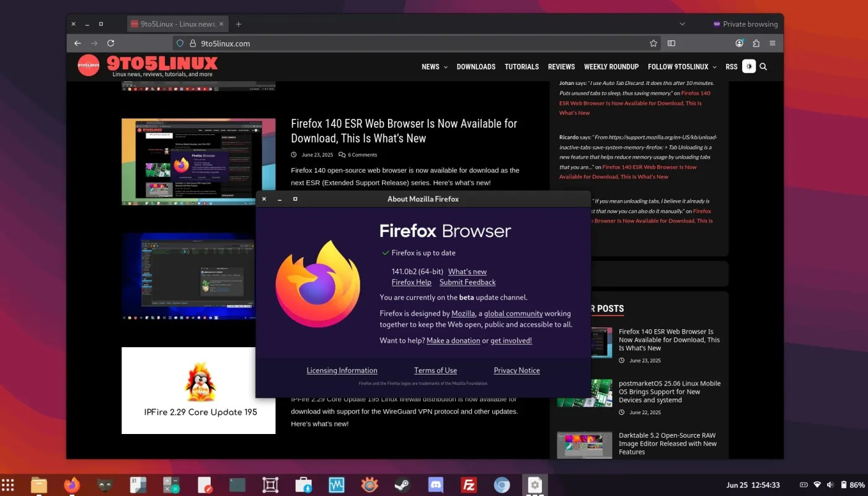Toggle the network status indicator in tray
Image resolution: width=868 pixels, height=496 pixels.
point(817,484)
